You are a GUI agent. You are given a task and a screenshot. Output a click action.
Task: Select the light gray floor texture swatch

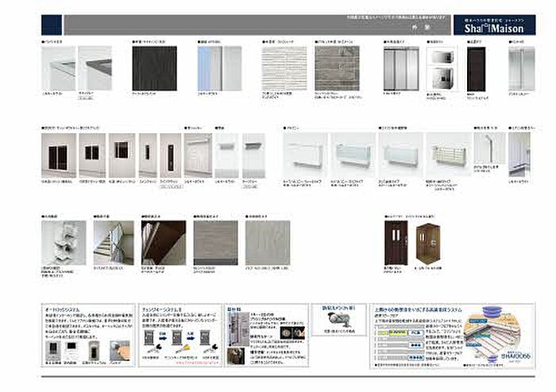click(268, 243)
